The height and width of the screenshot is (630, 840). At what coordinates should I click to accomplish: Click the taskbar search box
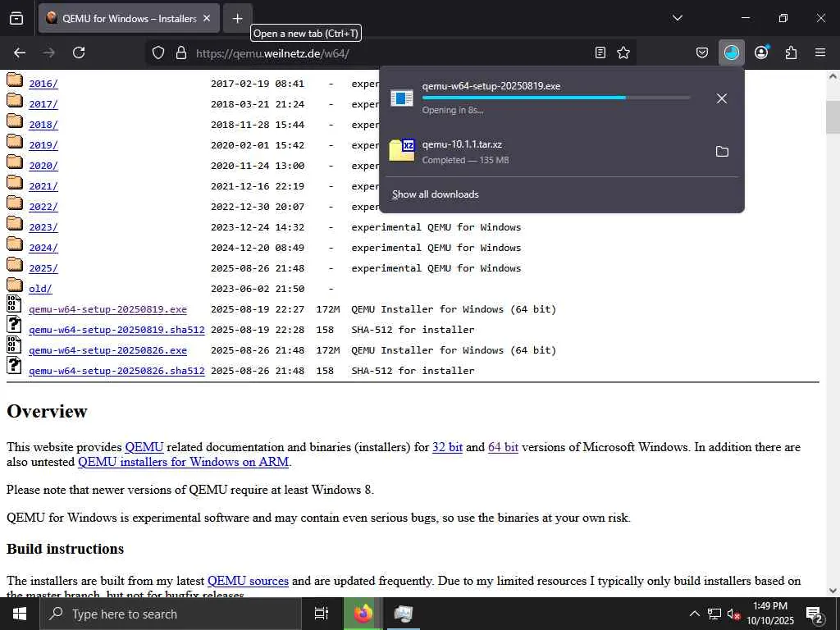[x=171, y=614]
